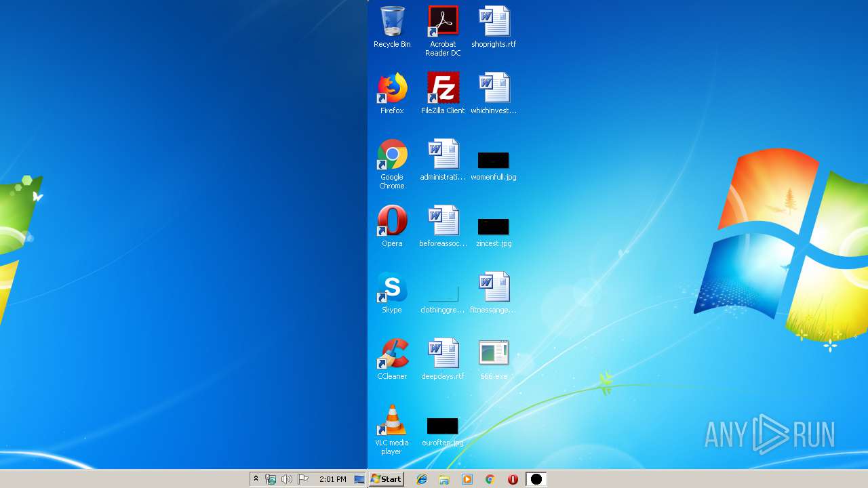Open the volume speaker tray icon
Viewport: 868px width, 488px height.
pos(287,479)
